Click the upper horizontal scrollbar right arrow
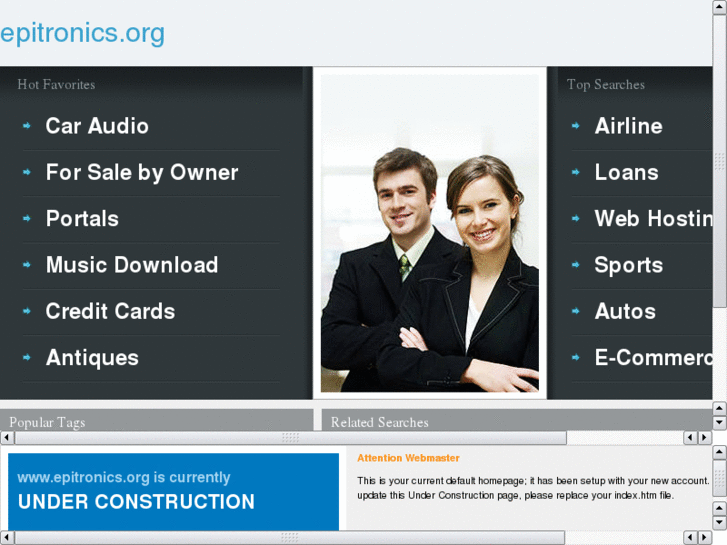 pos(704,437)
